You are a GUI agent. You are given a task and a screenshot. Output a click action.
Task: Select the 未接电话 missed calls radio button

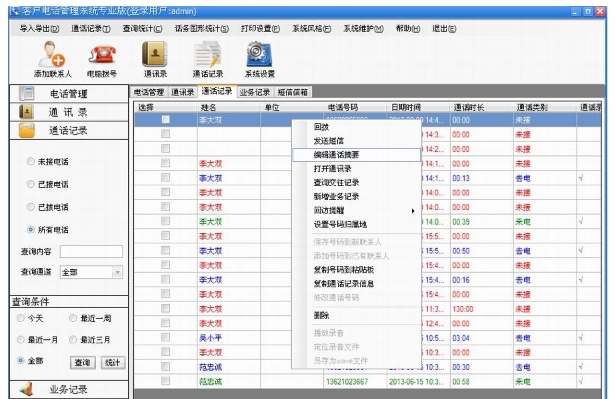coord(31,161)
